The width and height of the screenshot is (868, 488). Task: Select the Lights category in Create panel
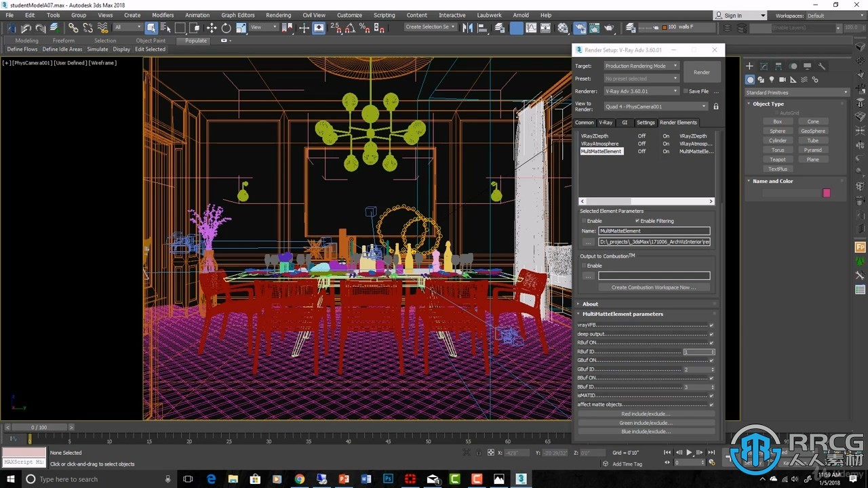pyautogui.click(x=772, y=79)
